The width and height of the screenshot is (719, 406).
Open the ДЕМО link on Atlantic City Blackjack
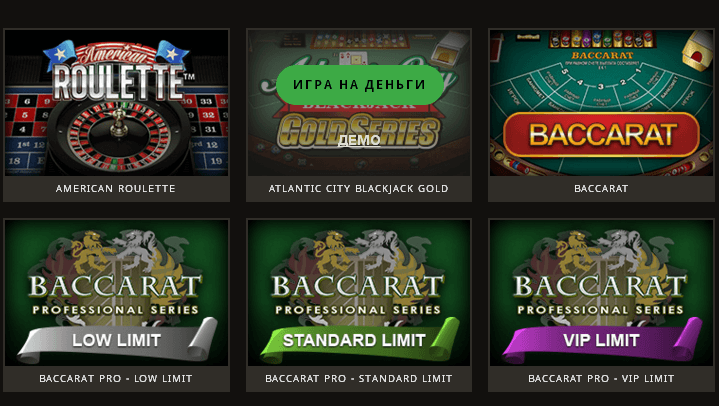pos(359,140)
